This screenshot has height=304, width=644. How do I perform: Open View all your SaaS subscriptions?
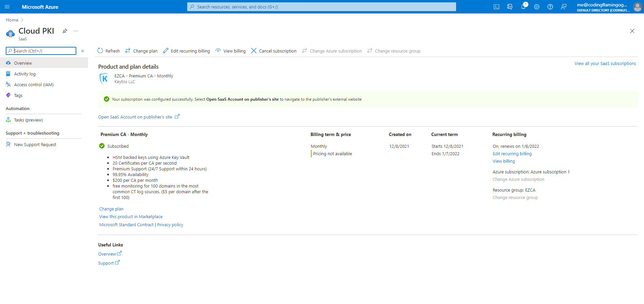(605, 63)
